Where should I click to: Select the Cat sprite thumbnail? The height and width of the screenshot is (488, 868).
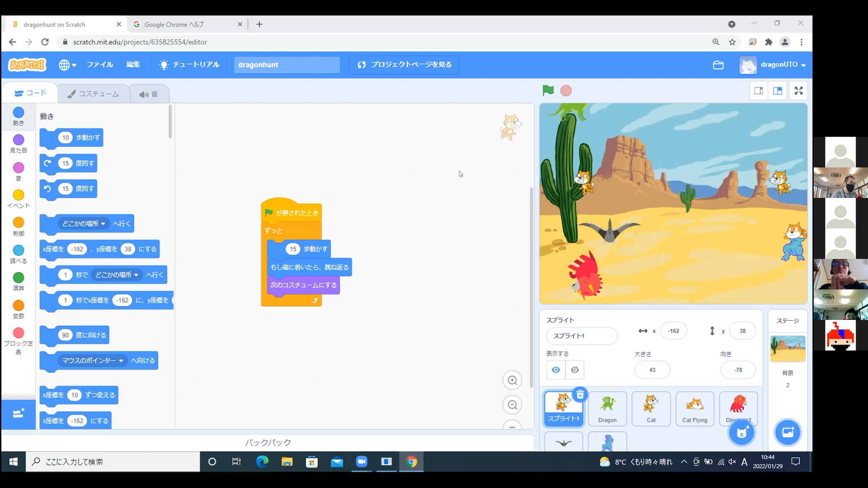pyautogui.click(x=651, y=408)
